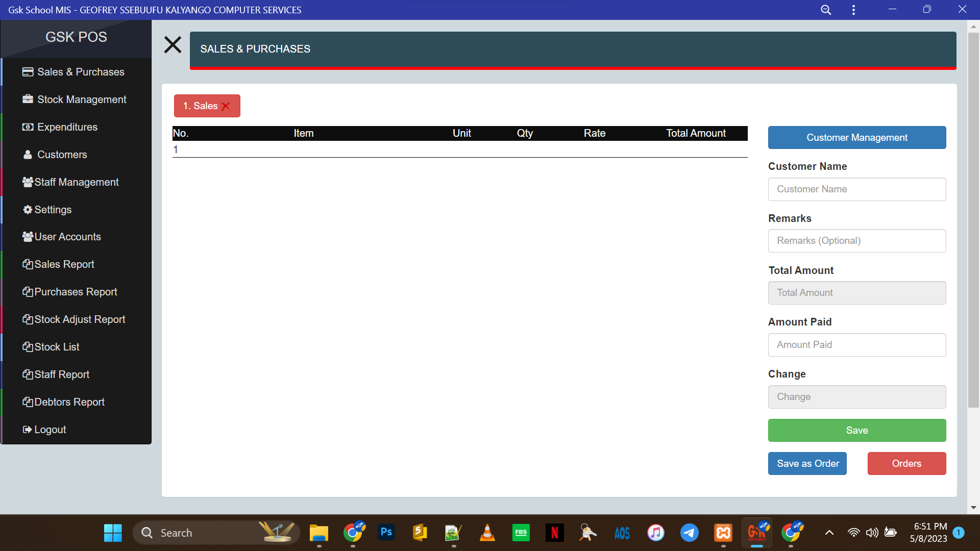
Task: Click the Logout icon in sidebar
Action: coord(27,430)
